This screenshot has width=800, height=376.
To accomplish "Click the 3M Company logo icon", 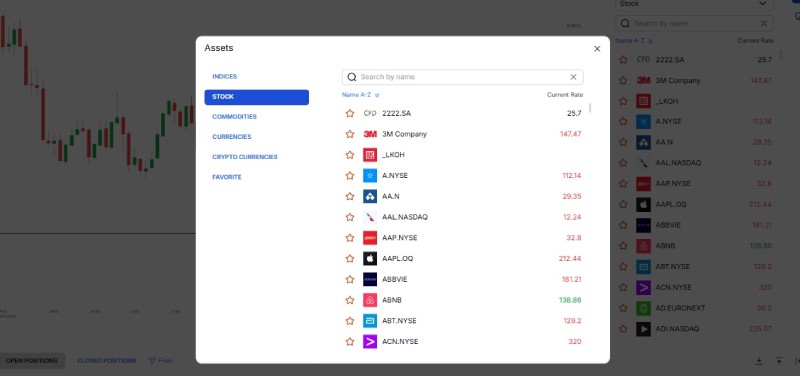I will (370, 134).
